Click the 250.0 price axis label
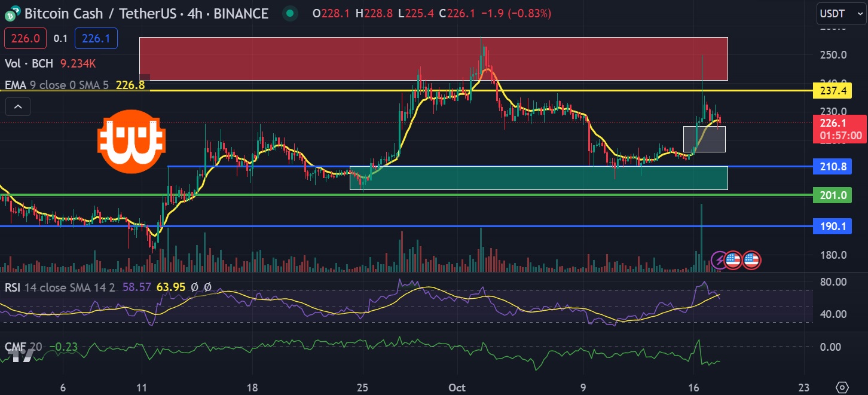Image resolution: width=868 pixels, height=395 pixels. pos(834,55)
